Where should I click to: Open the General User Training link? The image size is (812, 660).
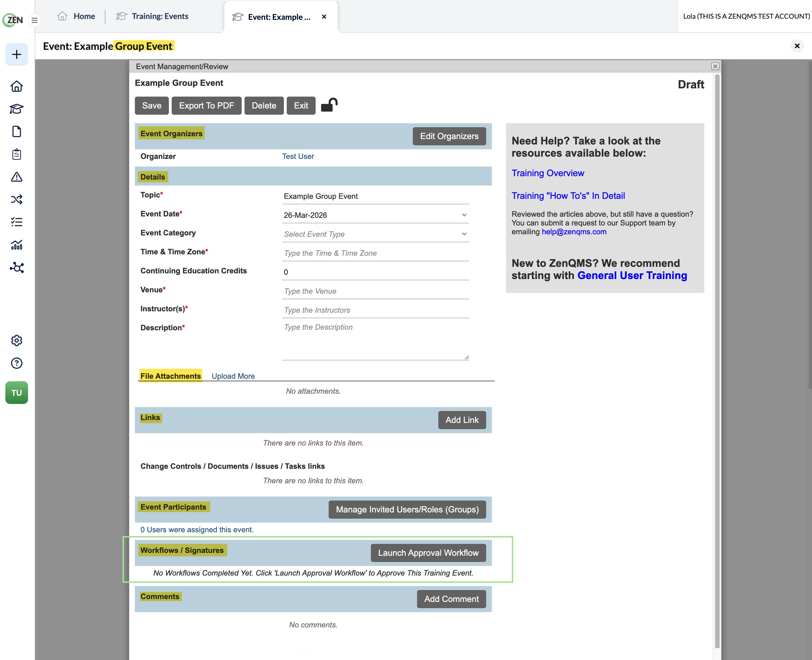pos(632,276)
